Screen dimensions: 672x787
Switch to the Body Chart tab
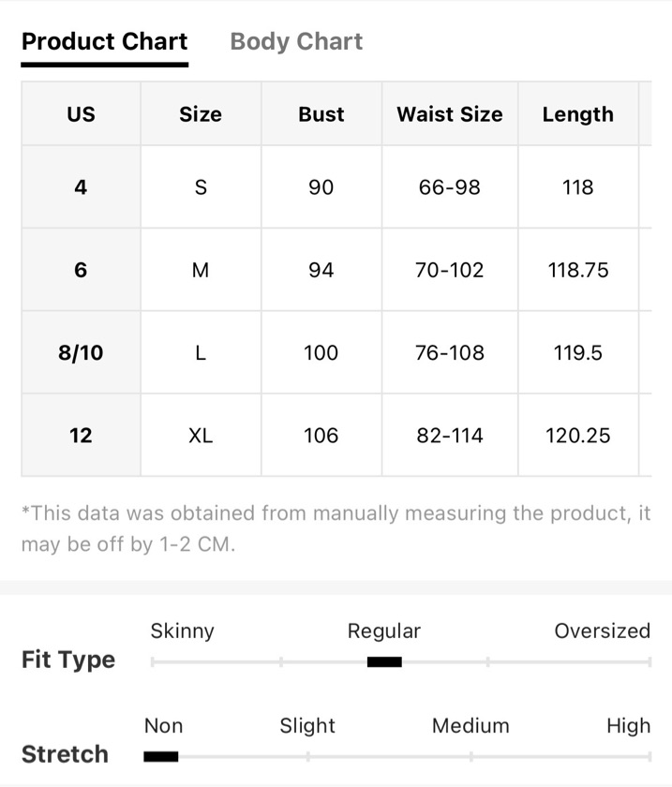296,41
